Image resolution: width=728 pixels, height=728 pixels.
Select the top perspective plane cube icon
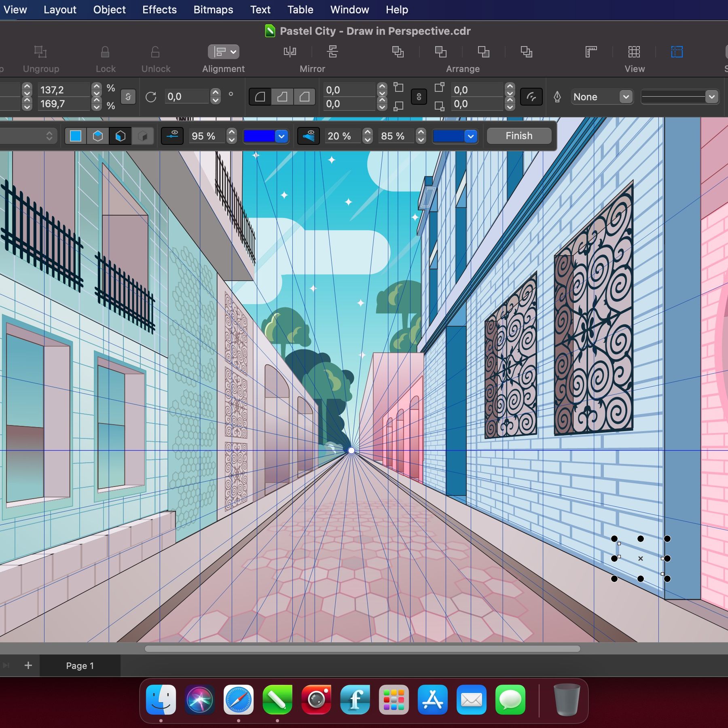click(98, 136)
